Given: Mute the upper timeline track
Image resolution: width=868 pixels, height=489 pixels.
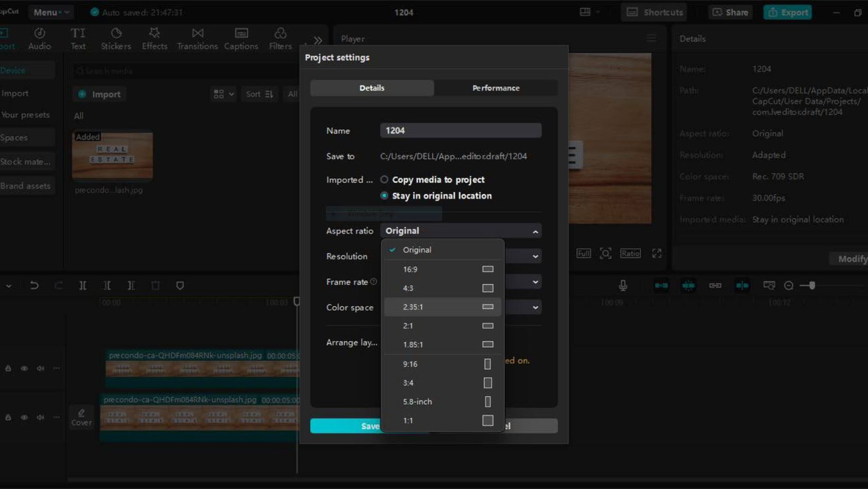Looking at the screenshot, I should 41,368.
